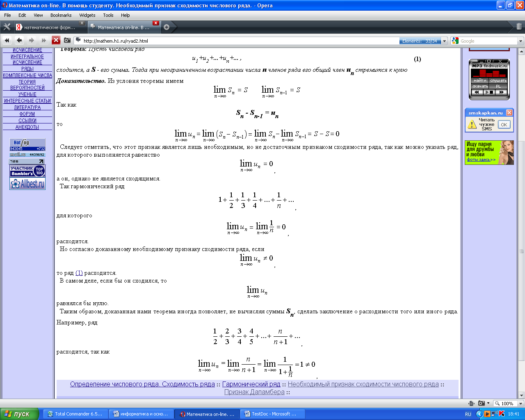The height and width of the screenshot is (420, 525).
Task: Click the fast-forward button on MP3 widget
Action: click(501, 92)
